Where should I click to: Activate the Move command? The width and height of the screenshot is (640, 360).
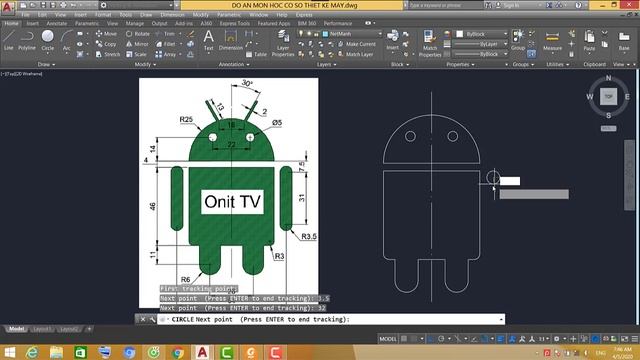106,33
